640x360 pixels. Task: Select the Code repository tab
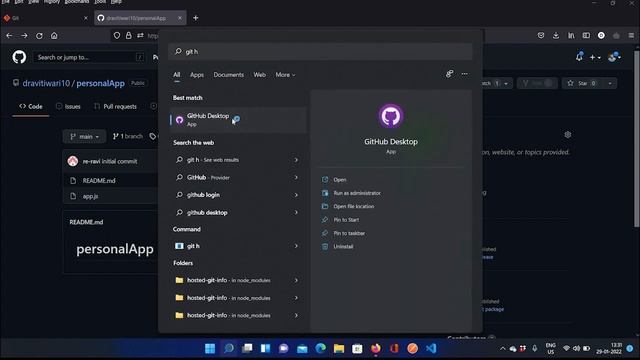click(x=31, y=107)
